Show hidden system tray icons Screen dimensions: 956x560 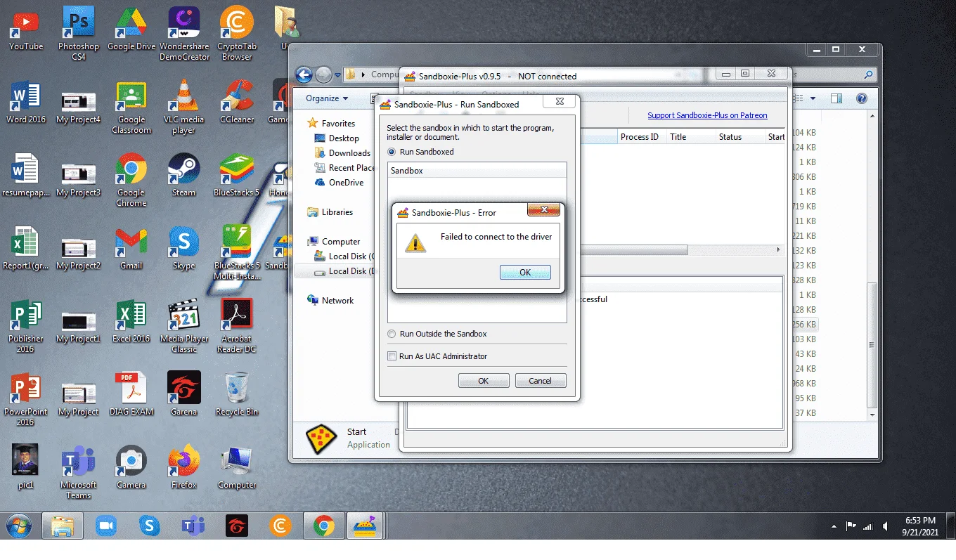tap(834, 526)
